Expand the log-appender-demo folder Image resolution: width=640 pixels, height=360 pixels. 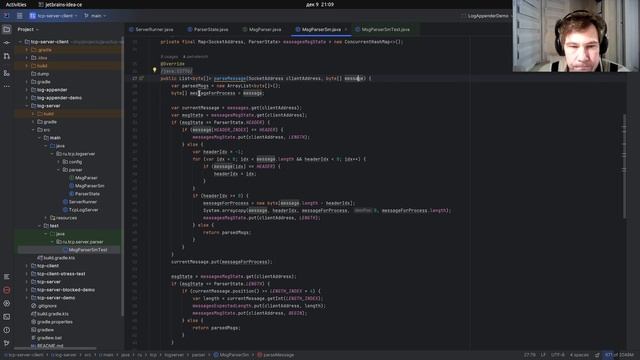tap(27, 98)
